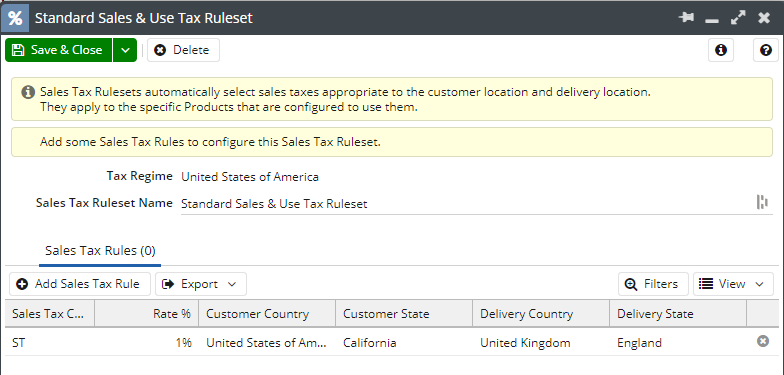This screenshot has width=784, height=375.
Task: Sort by the Rate % column header
Action: point(146,314)
